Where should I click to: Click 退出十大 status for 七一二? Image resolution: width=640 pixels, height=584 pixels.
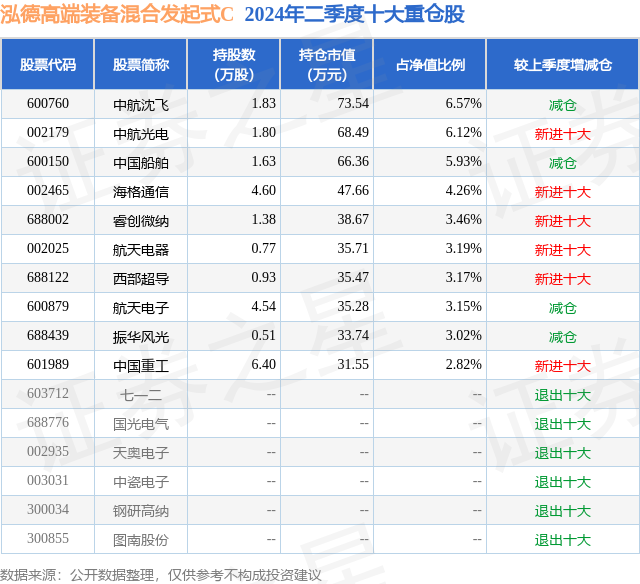(563, 395)
